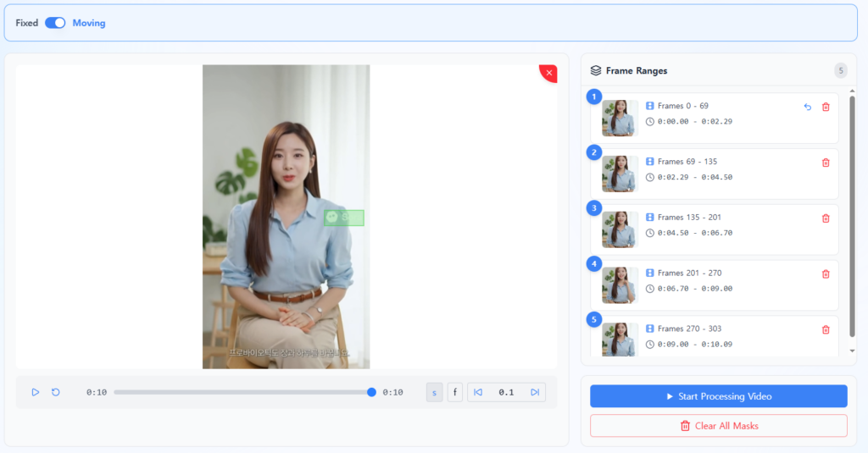Click the restart/replay video icon
This screenshot has width=868, height=453.
point(56,392)
